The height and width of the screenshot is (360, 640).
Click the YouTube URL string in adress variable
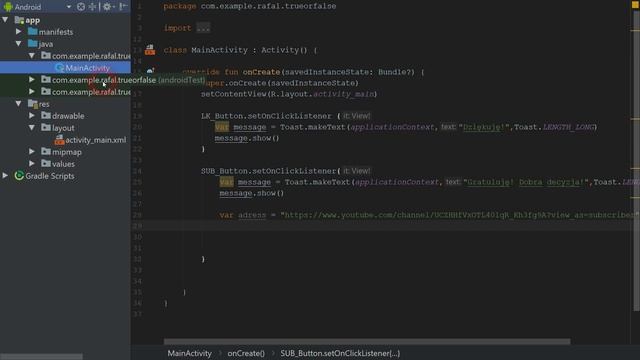[459, 215]
